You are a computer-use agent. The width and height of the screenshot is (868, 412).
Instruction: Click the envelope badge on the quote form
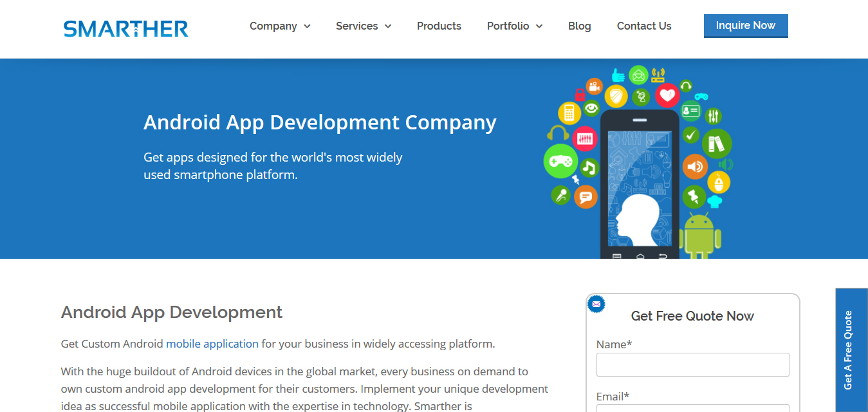[596, 304]
